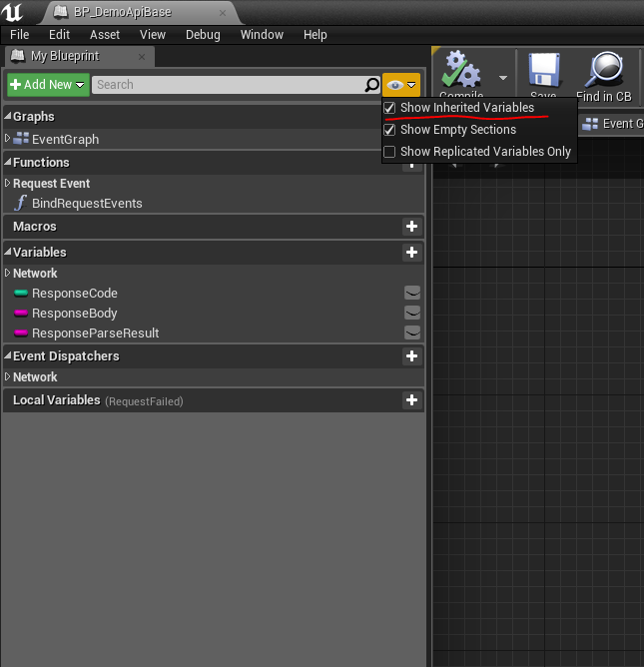Open the Window menu

262,35
